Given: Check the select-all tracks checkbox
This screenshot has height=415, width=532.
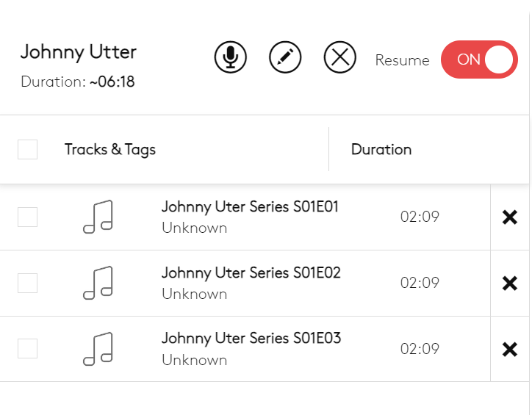Looking at the screenshot, I should (28, 150).
